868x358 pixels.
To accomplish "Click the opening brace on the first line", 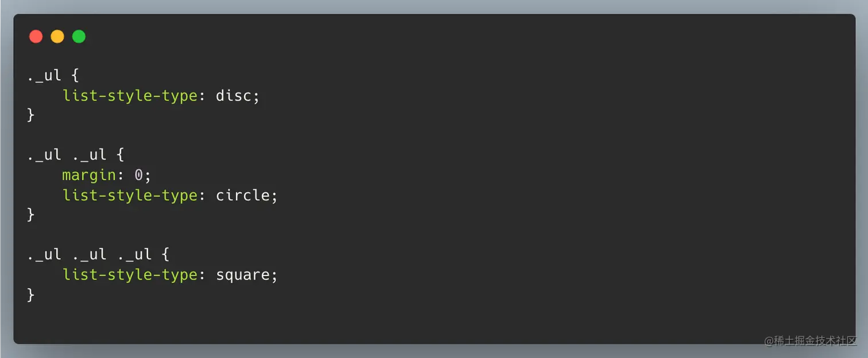I will [75, 76].
